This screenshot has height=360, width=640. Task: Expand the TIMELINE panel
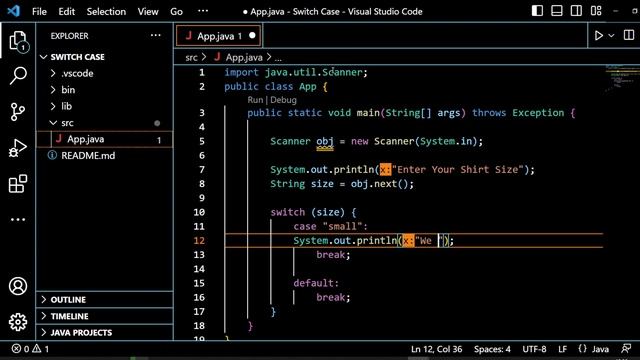(x=69, y=316)
